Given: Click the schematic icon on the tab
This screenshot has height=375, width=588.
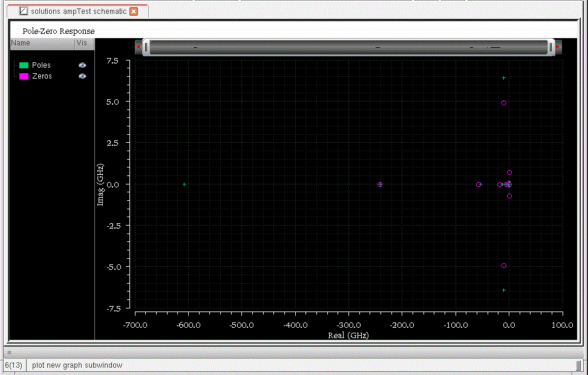Looking at the screenshot, I should [24, 11].
